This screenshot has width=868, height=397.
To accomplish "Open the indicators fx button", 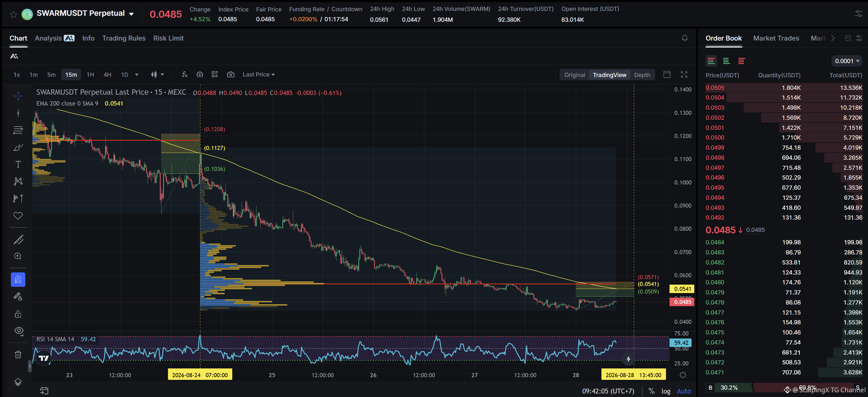I will [184, 74].
